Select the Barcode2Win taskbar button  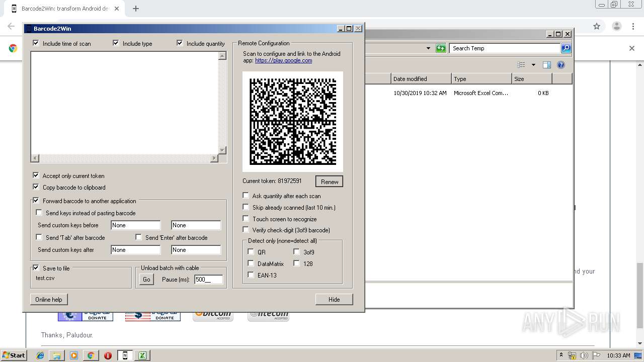coord(125,355)
